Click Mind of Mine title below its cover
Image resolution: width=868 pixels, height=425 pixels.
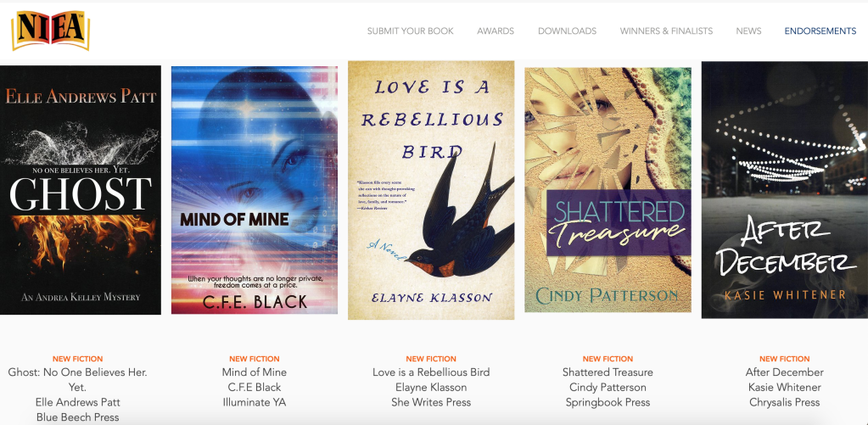click(x=254, y=372)
